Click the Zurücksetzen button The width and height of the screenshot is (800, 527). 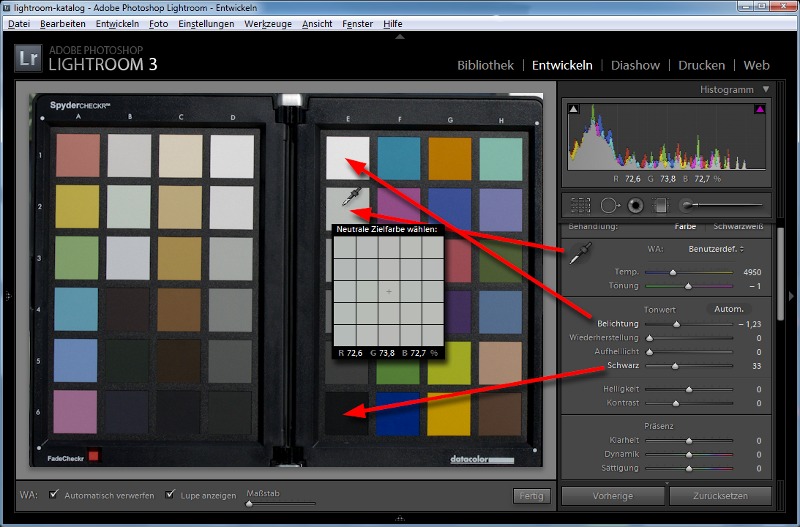point(720,496)
